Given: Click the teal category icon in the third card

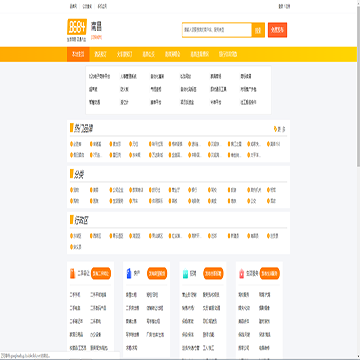Looking at the screenshot, I should 185,273.
